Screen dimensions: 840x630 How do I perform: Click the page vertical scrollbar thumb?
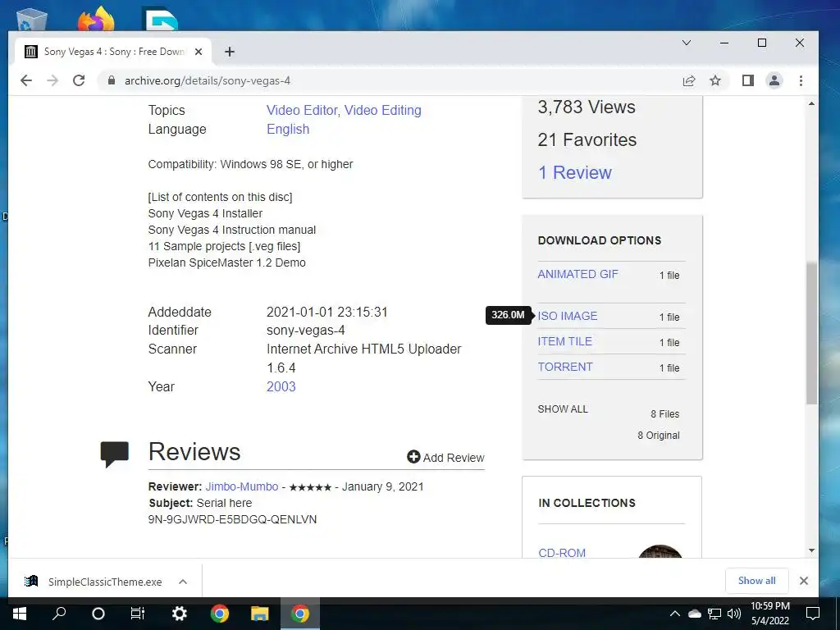811,332
